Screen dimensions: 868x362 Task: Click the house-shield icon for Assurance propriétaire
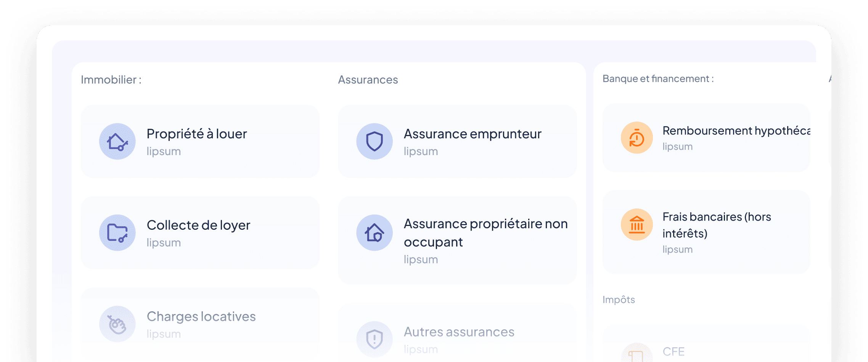point(375,233)
